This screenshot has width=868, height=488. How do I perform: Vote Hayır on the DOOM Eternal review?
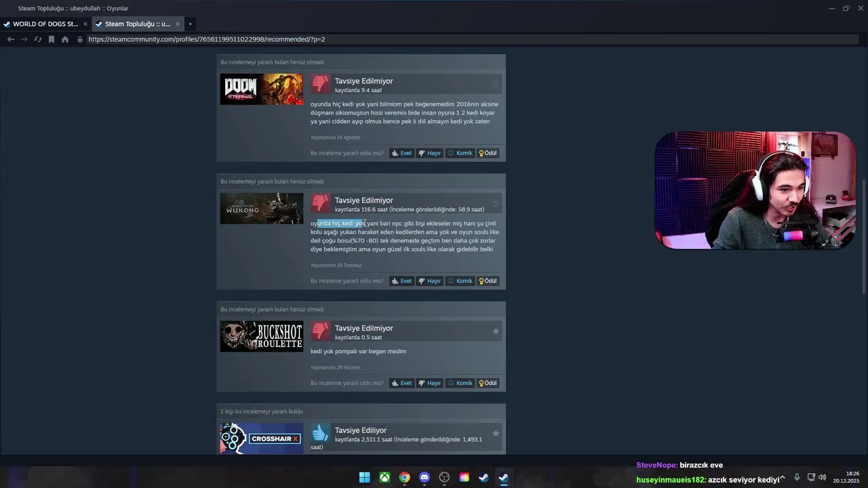[x=429, y=153]
